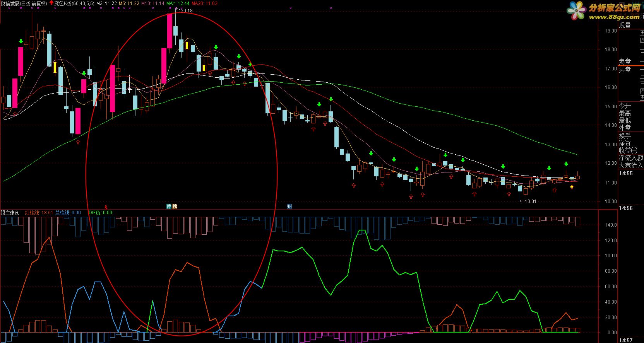Click the 净资 label in side panel
The image size is (644, 343).
[625, 143]
